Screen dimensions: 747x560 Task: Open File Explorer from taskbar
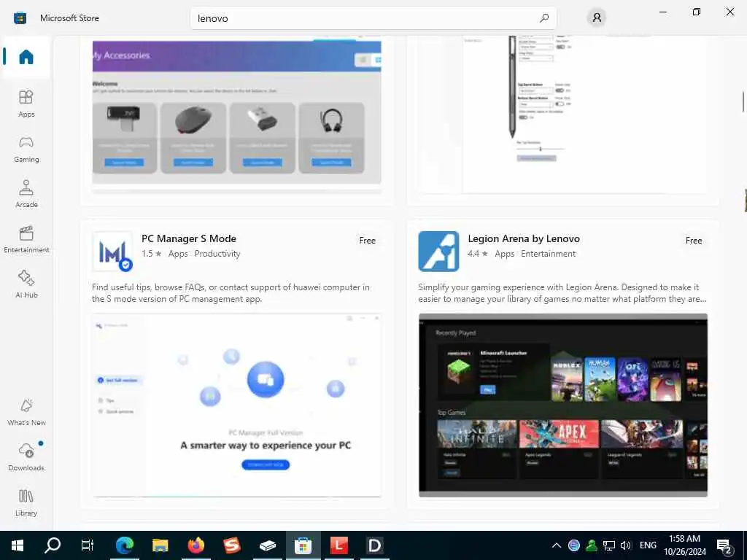click(x=160, y=545)
